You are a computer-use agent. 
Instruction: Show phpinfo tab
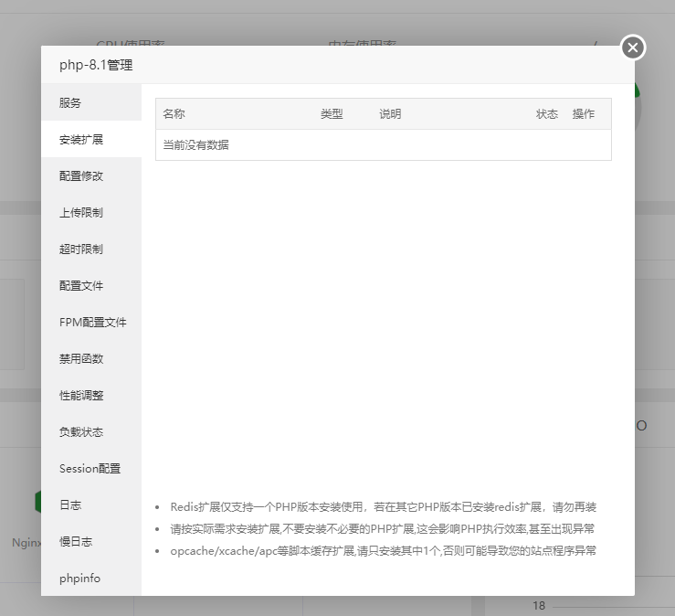pos(91,579)
